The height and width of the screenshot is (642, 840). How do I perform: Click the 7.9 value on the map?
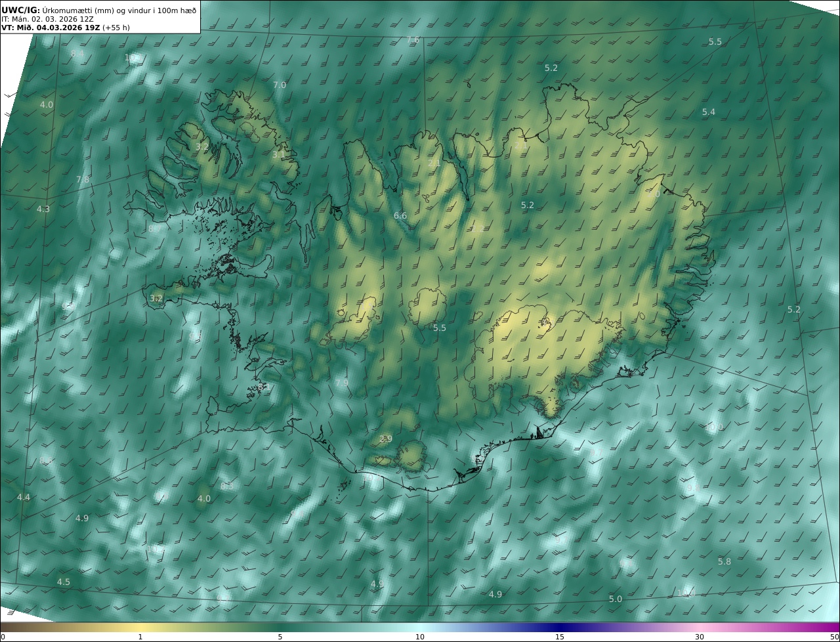(x=342, y=383)
